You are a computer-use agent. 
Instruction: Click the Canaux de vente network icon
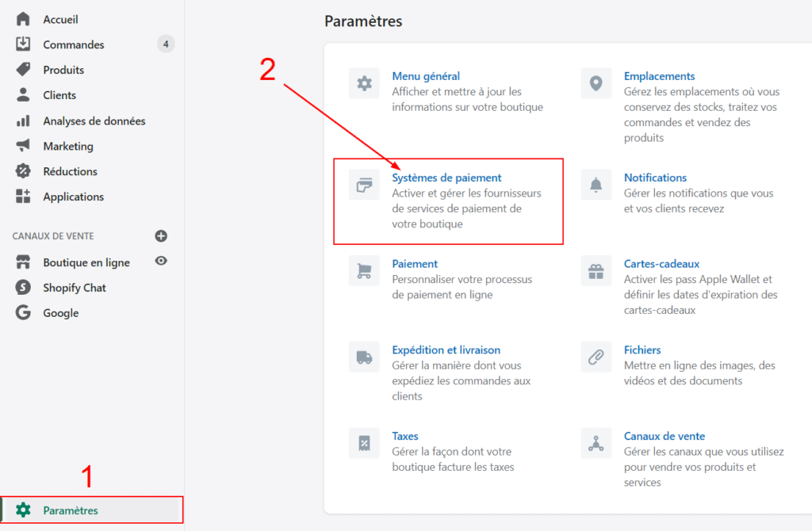tap(596, 443)
